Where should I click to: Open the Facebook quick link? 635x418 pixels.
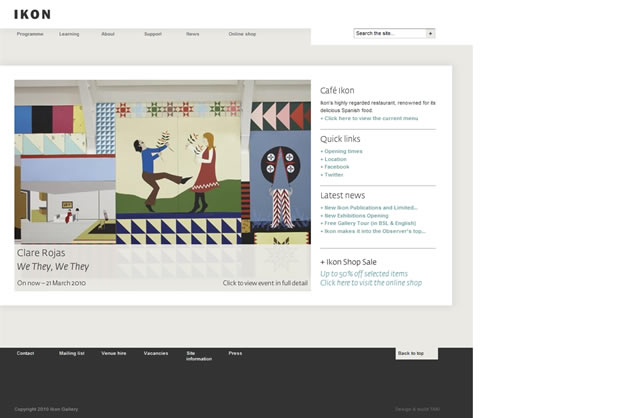coord(335,167)
